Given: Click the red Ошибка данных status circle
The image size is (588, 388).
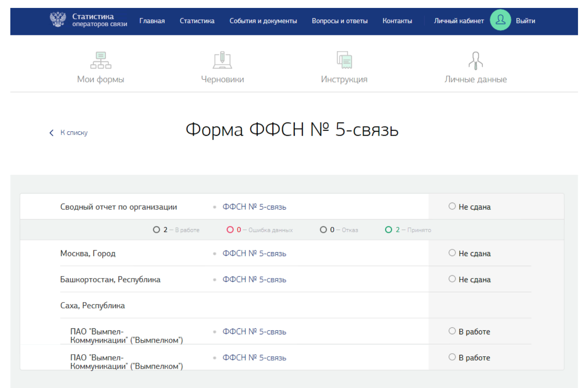Looking at the screenshot, I should pyautogui.click(x=230, y=230).
